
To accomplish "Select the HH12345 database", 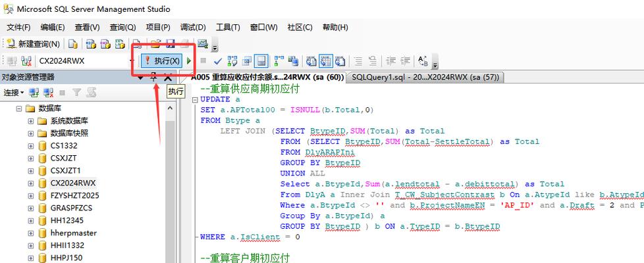I will 67,220.
